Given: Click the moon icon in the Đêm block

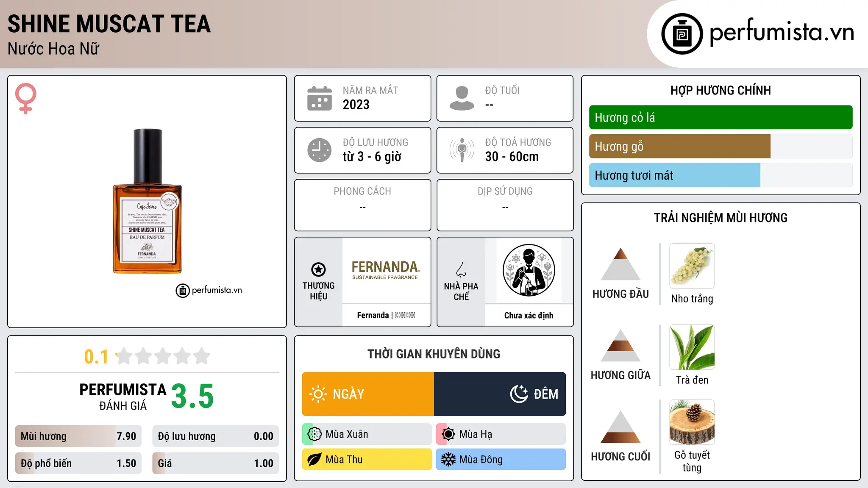Looking at the screenshot, I should click(x=519, y=394).
